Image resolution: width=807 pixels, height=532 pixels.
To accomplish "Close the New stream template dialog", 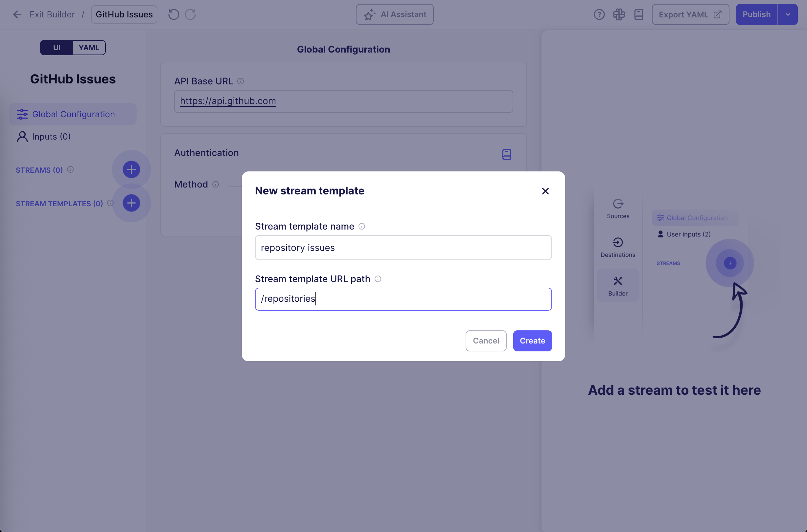I will pyautogui.click(x=545, y=191).
